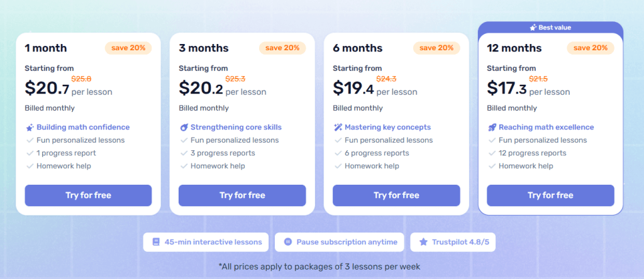Click the magic wand icon beside Mastering key concepts
This screenshot has width=644, height=279.
pyautogui.click(x=338, y=128)
